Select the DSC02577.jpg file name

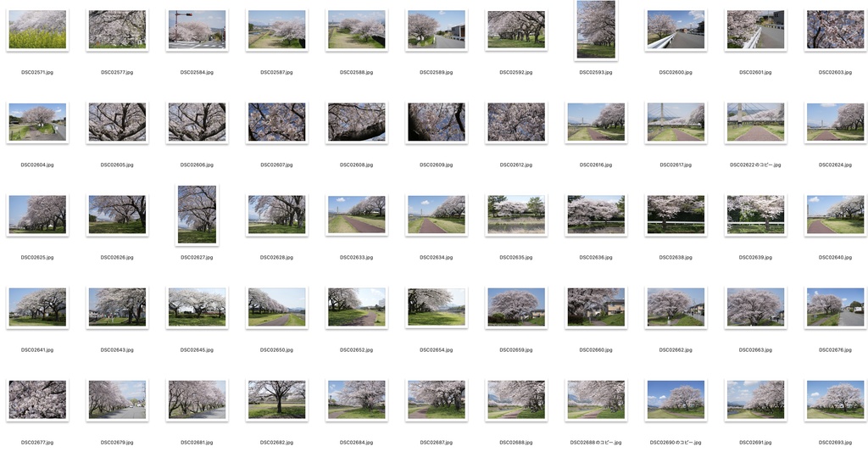point(117,73)
